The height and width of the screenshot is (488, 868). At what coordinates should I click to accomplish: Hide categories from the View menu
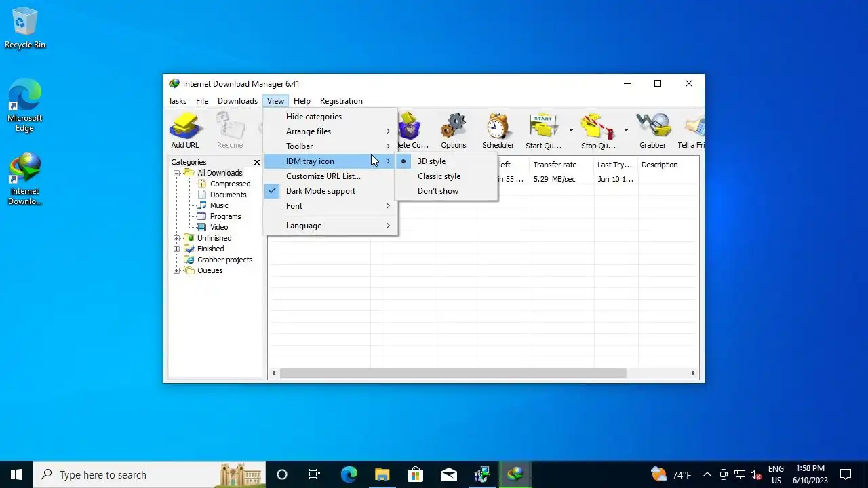(x=330, y=117)
